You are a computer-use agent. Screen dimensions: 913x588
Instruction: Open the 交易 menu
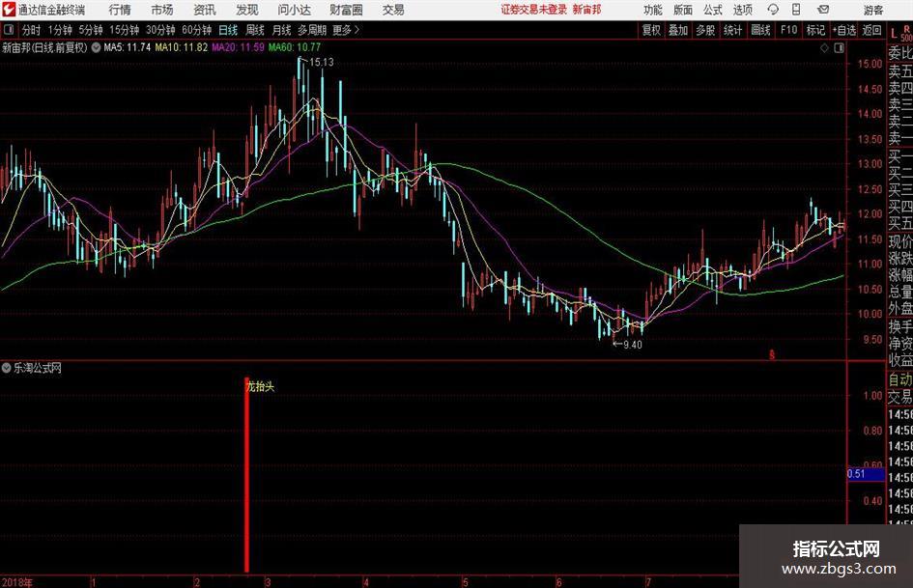point(393,10)
